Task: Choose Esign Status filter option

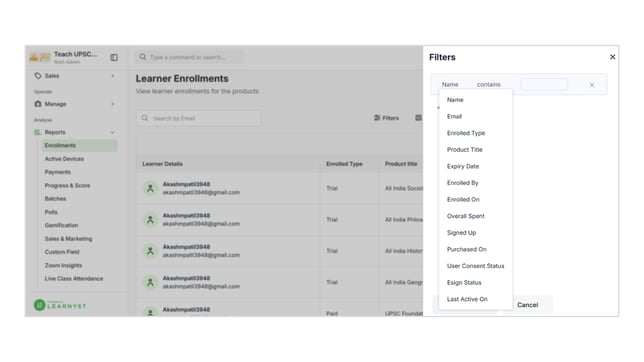Action: click(x=464, y=283)
